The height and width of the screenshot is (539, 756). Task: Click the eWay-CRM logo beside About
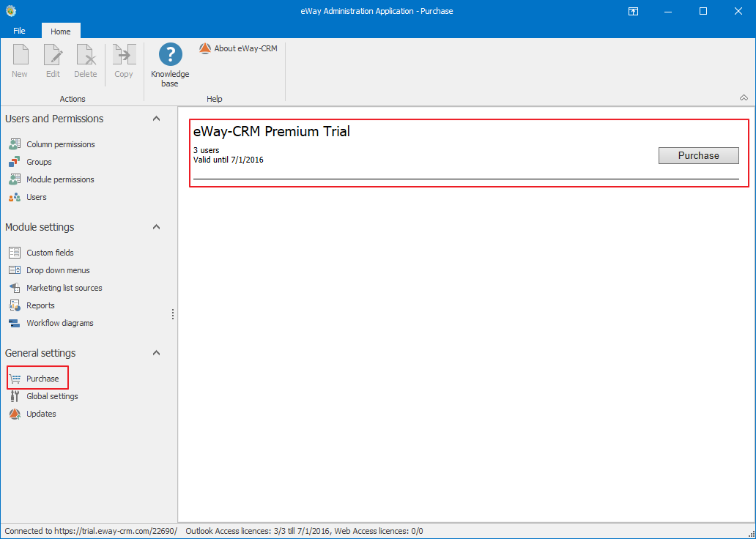[205, 48]
